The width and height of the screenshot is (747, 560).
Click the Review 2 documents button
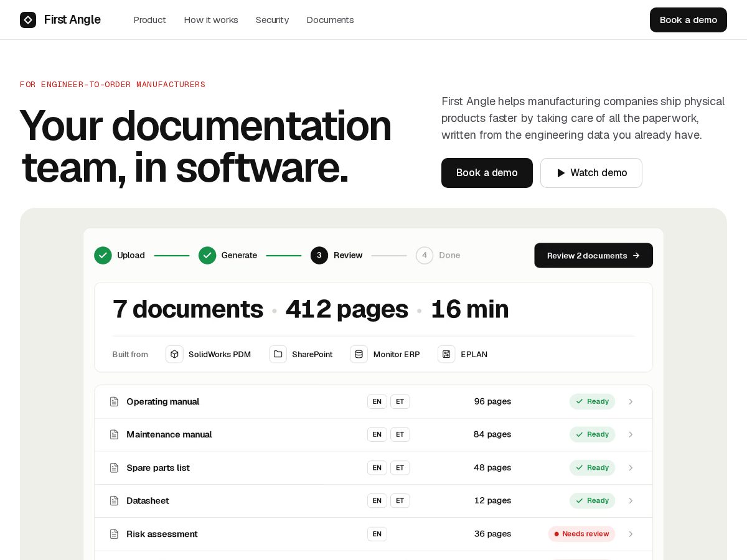593,256
